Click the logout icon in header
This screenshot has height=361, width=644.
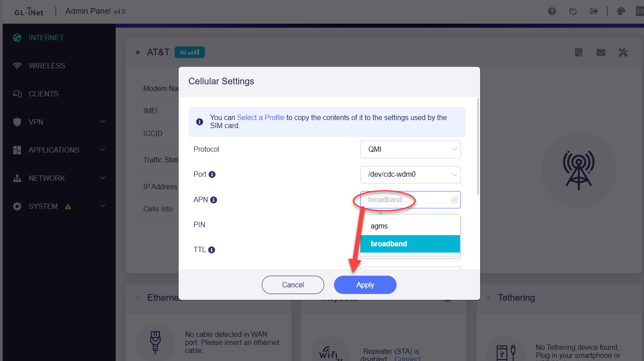pyautogui.click(x=594, y=12)
